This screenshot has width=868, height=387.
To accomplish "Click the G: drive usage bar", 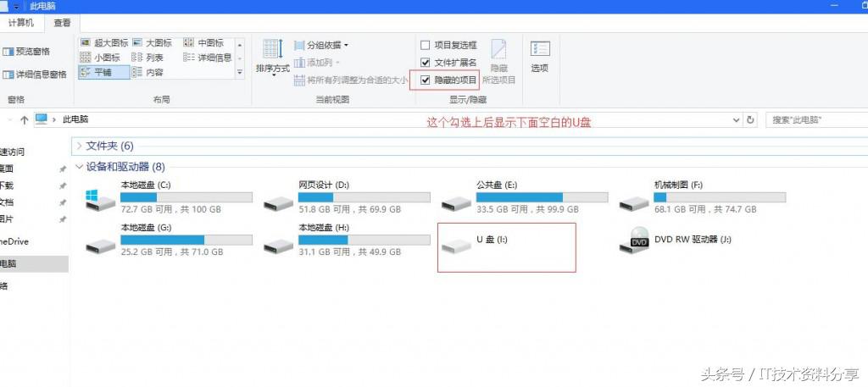I will click(x=186, y=240).
